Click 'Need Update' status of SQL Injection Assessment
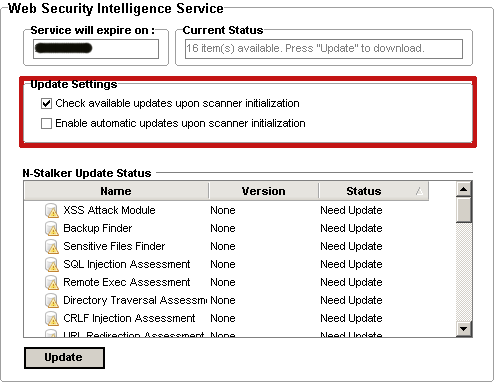Viewport: 494px width, 382px height. tap(351, 264)
